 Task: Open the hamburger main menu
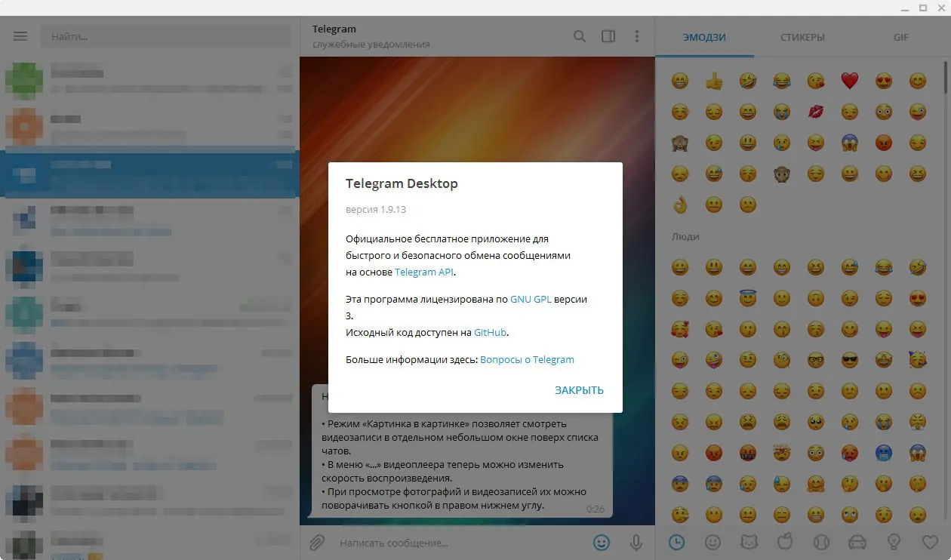[x=20, y=36]
